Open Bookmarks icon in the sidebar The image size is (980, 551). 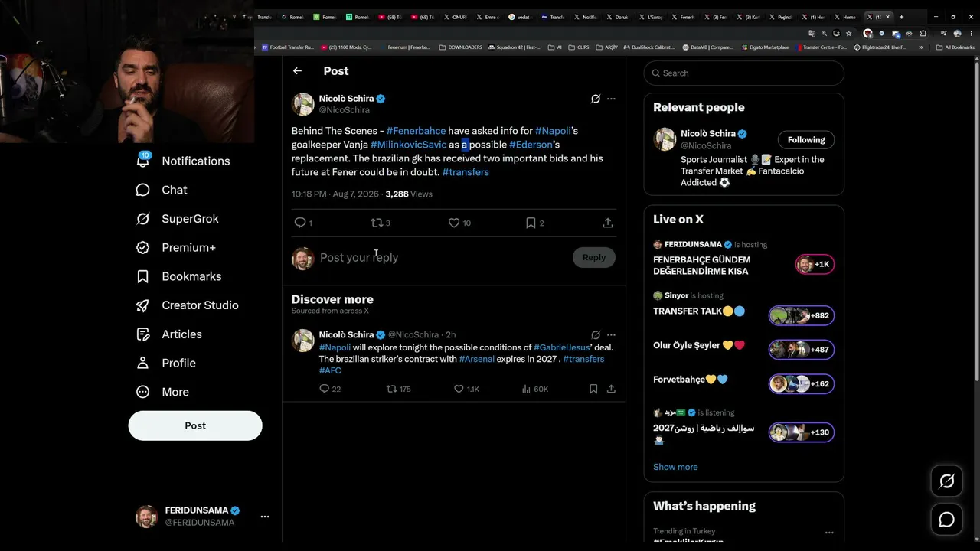click(x=143, y=276)
